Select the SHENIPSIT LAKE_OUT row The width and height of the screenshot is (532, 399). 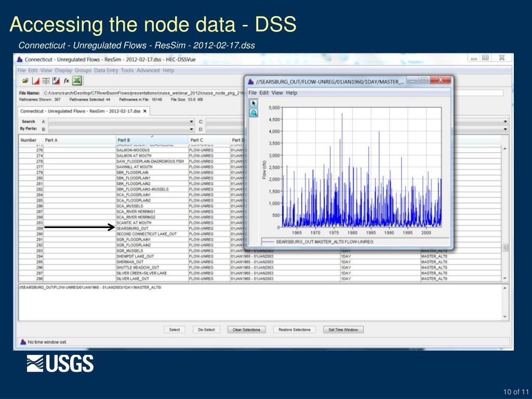point(260,256)
